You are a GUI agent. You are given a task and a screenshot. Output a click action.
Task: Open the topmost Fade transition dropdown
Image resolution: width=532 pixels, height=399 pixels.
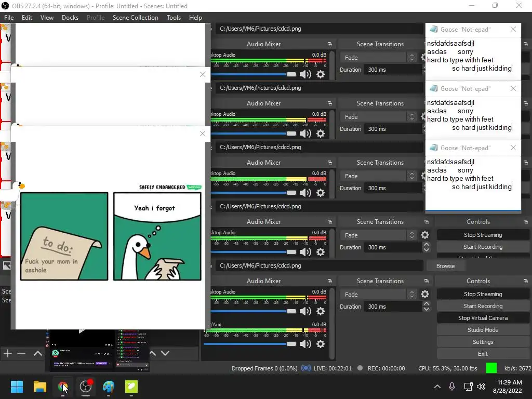pyautogui.click(x=378, y=57)
